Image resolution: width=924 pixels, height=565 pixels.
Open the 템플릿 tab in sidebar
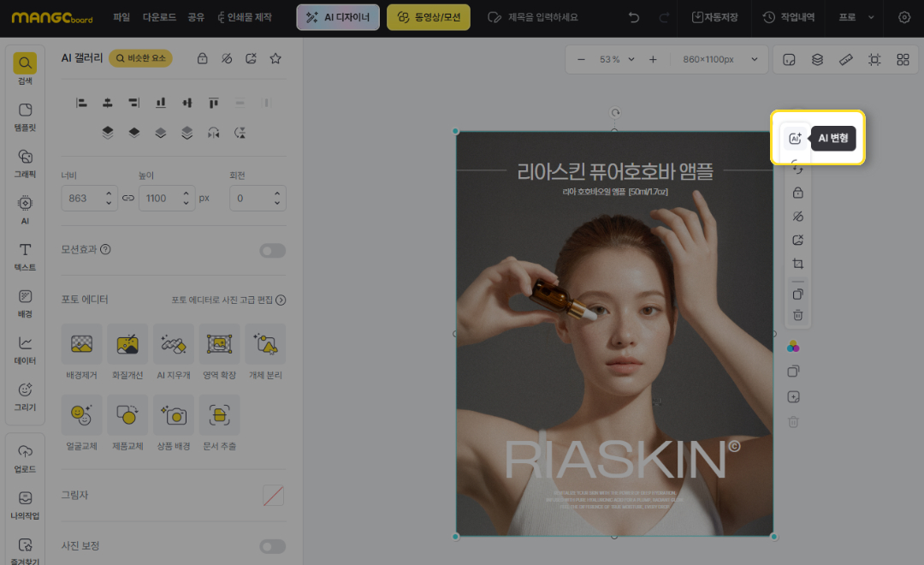[25, 116]
